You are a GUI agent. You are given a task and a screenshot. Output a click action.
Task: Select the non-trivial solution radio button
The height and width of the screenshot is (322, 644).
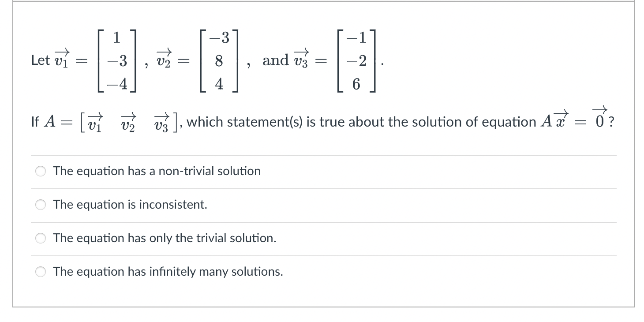tap(40, 172)
